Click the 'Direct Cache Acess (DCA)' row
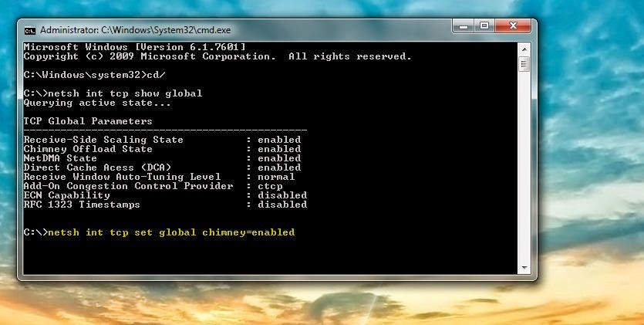Image resolution: width=644 pixels, height=325 pixels. coord(162,168)
